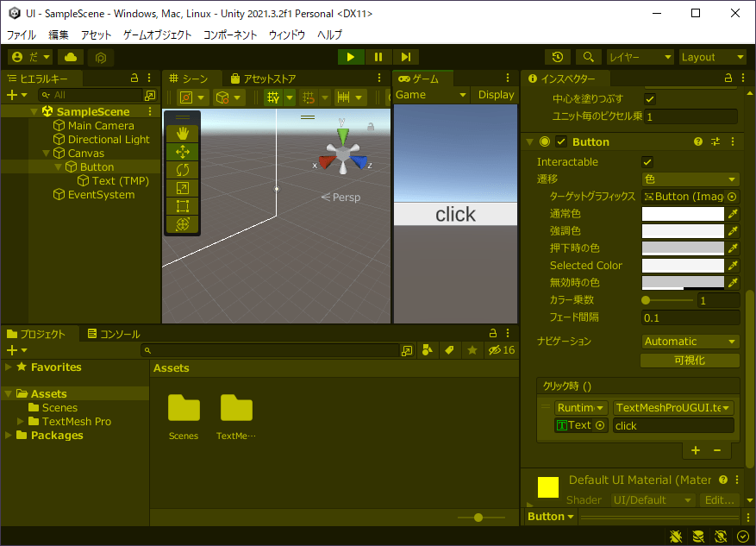Toggle the Fill Center checkbox
This screenshot has height=546, width=756.
coord(650,99)
